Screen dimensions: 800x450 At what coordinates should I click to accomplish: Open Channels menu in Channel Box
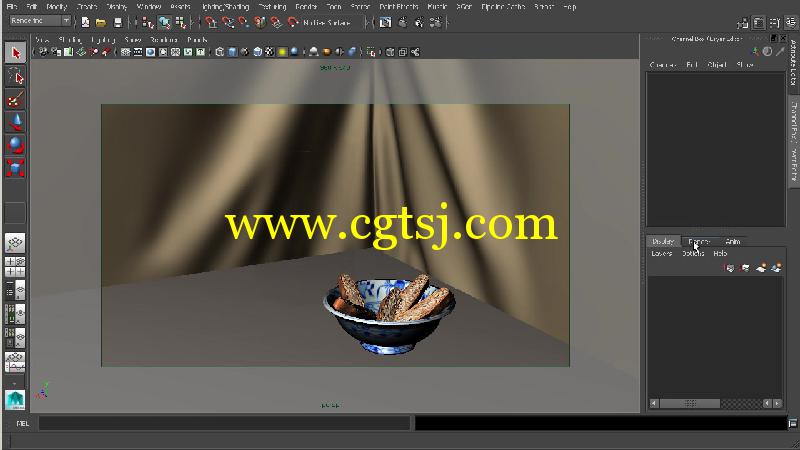click(662, 65)
